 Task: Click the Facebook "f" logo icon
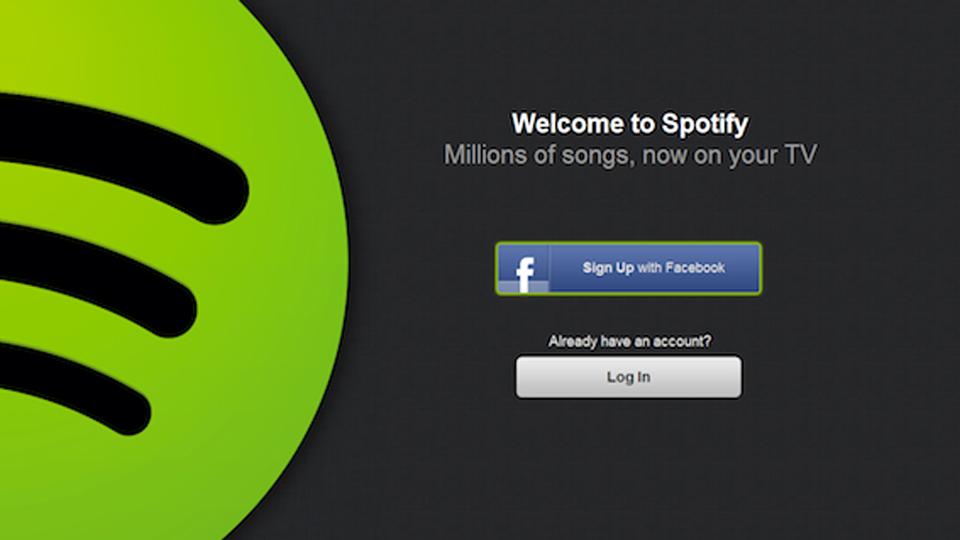pos(524,270)
